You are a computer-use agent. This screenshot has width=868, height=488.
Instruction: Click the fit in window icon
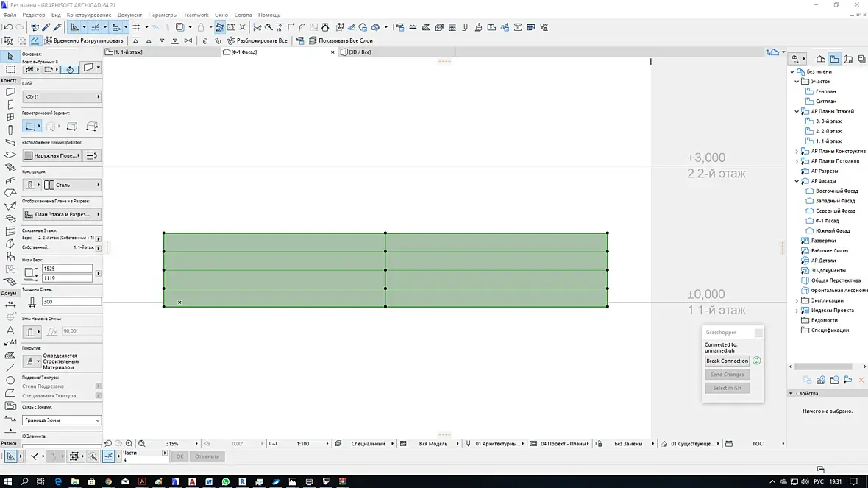tap(142, 444)
